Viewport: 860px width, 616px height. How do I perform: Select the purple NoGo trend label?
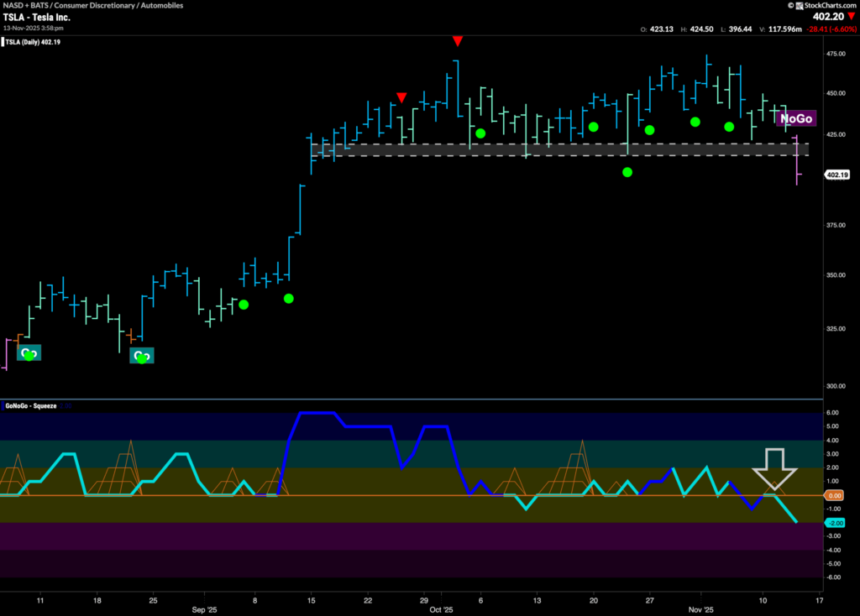pos(796,119)
